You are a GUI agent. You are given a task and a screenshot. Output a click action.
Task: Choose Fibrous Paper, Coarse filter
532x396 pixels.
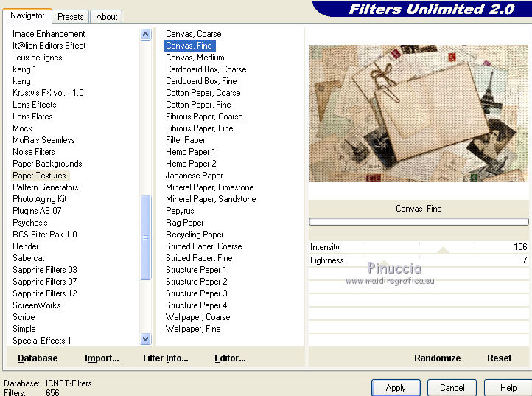pyautogui.click(x=204, y=117)
